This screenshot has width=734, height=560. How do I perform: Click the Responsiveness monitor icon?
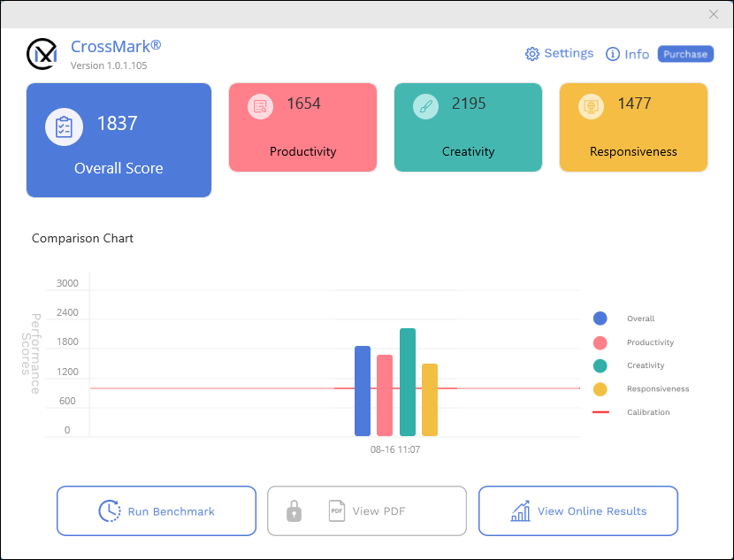pyautogui.click(x=591, y=107)
